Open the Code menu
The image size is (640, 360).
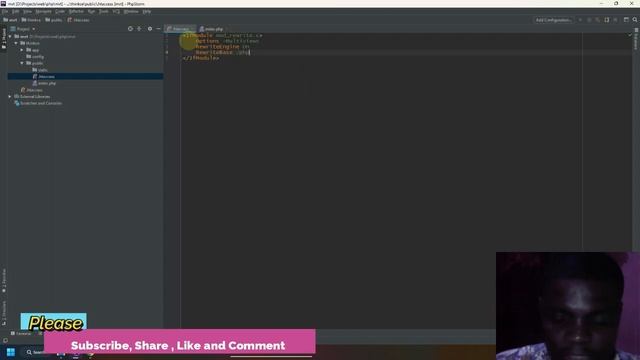click(x=60, y=11)
